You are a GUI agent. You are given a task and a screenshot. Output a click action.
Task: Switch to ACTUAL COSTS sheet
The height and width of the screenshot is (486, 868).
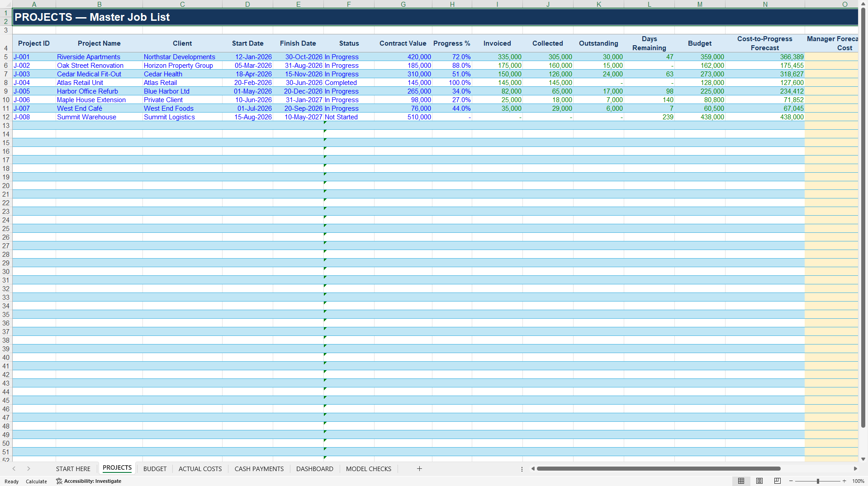[200, 469]
